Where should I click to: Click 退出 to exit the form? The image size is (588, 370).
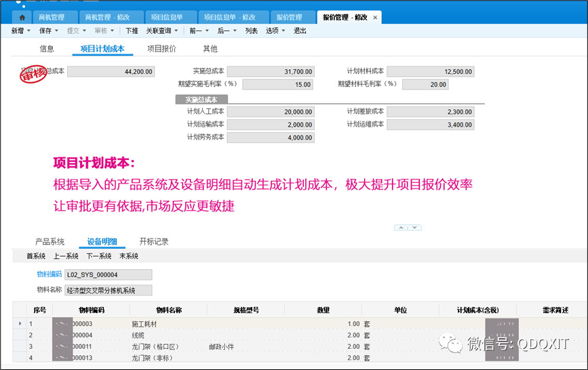tap(300, 30)
